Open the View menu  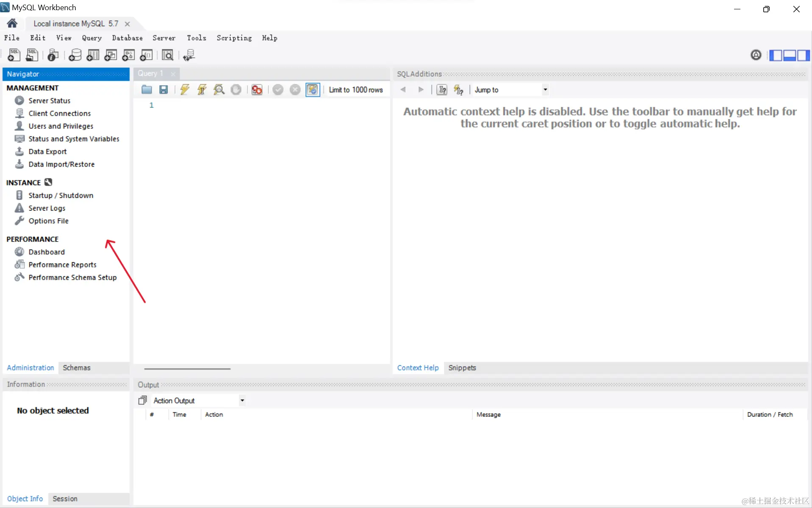(x=64, y=38)
